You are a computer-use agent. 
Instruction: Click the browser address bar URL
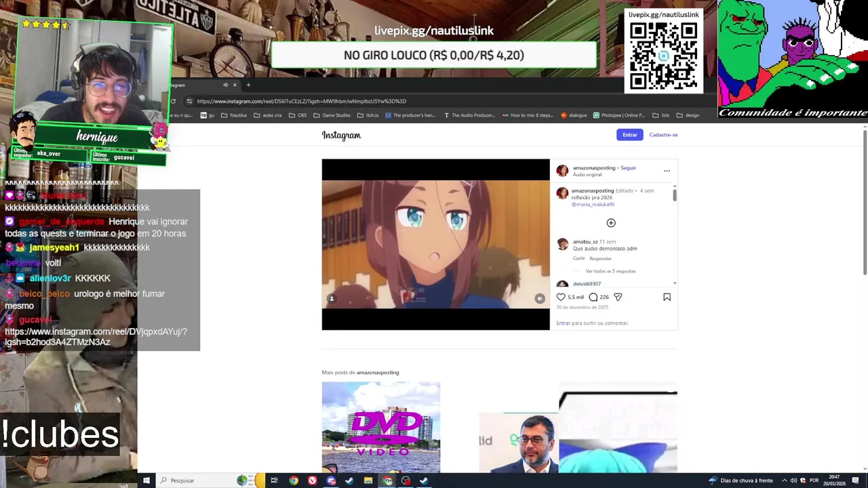[302, 101]
